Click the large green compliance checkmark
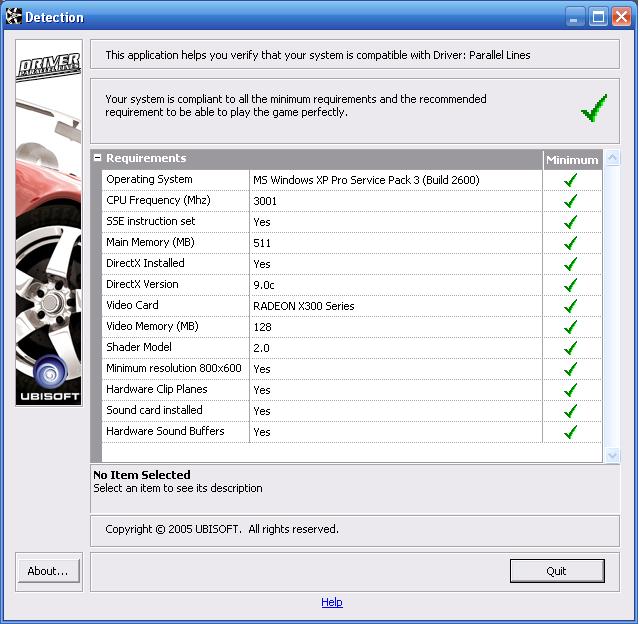 [x=594, y=108]
